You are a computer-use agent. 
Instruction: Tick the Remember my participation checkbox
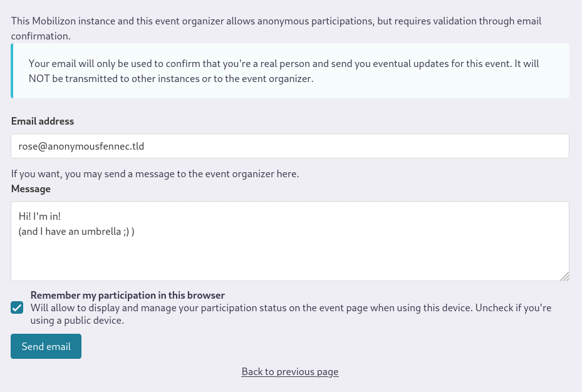pyautogui.click(x=17, y=308)
